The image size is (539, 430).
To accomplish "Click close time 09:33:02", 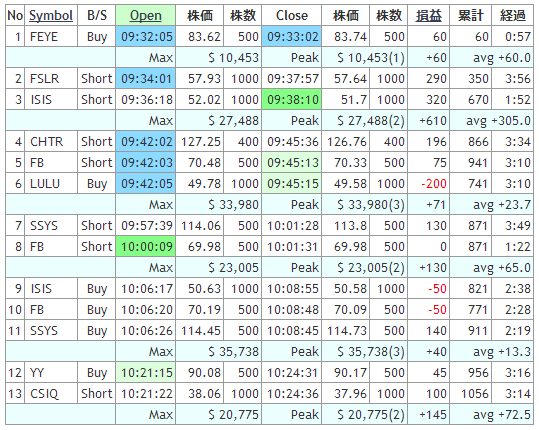I will pos(292,36).
